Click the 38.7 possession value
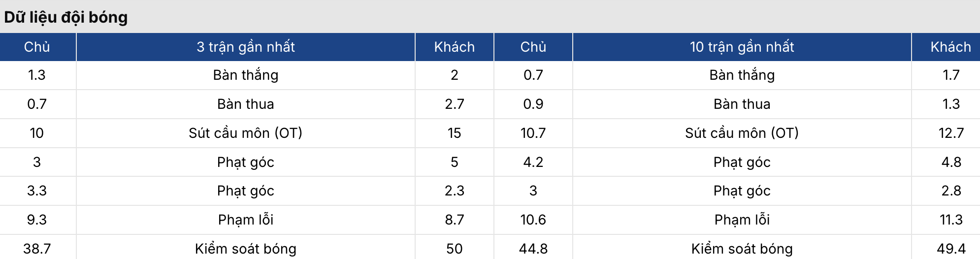Viewport: 980px width, 259px height. coord(37,249)
